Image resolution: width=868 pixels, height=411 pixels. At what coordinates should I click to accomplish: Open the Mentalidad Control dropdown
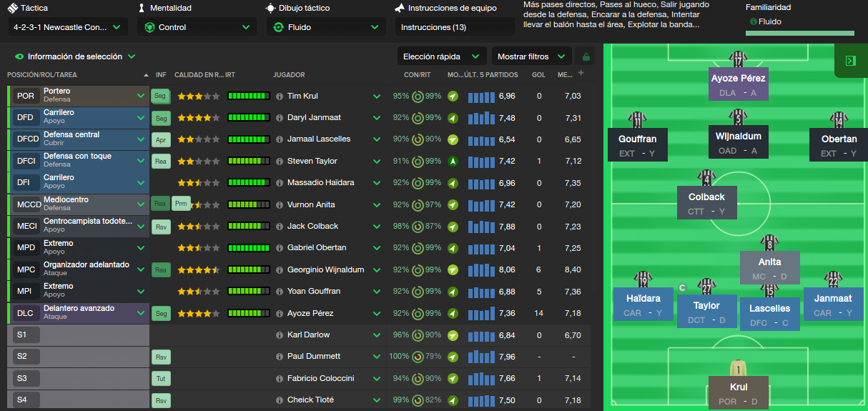point(197,27)
